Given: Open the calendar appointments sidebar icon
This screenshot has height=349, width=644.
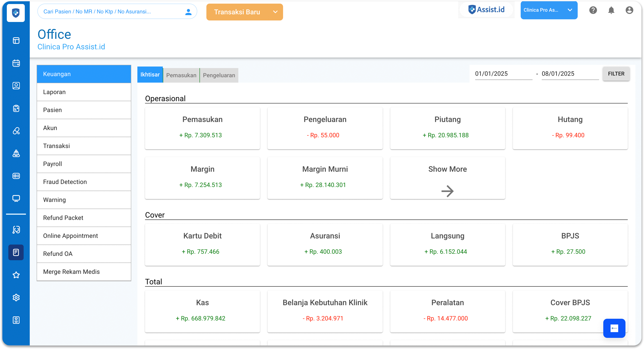Looking at the screenshot, I should point(16,63).
